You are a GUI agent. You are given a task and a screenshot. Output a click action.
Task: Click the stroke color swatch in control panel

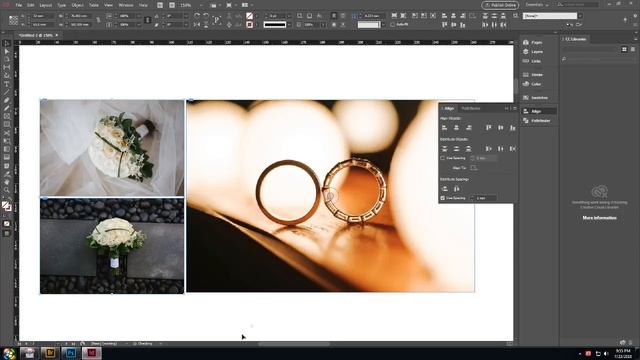pos(249,25)
